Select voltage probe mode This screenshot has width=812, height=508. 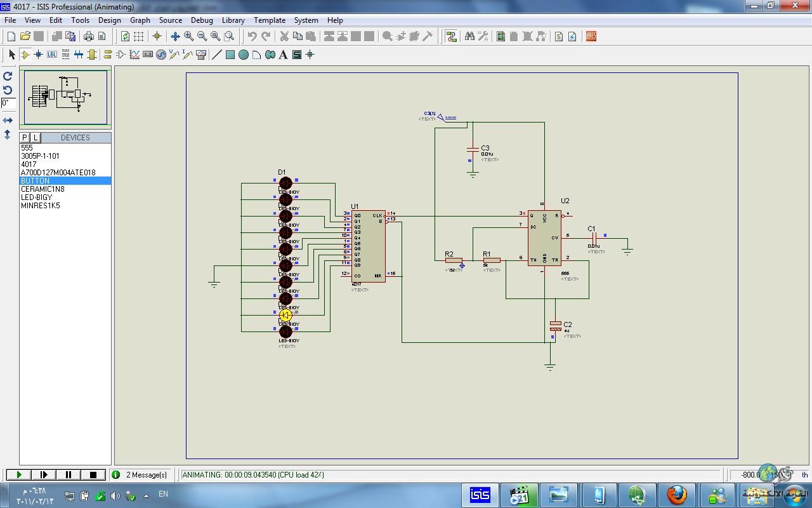tap(174, 55)
